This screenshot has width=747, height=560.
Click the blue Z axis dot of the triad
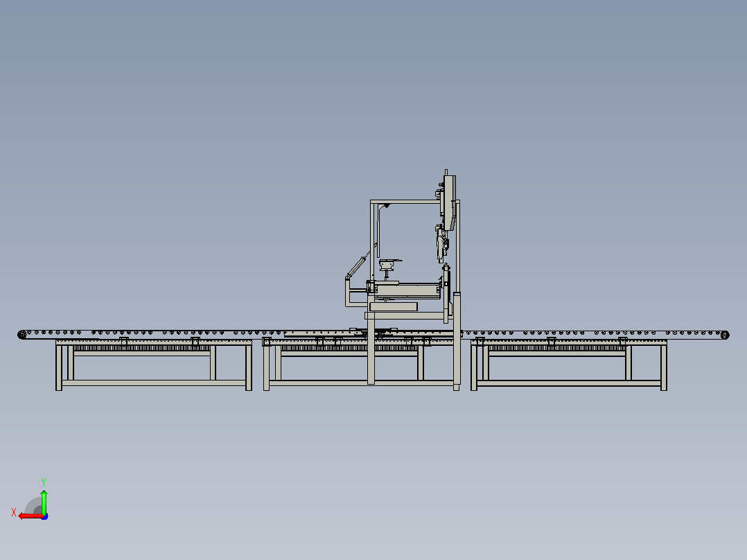pyautogui.click(x=45, y=516)
